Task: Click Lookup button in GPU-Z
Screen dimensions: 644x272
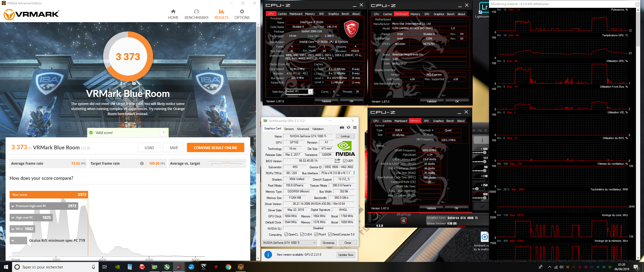Action: pyautogui.click(x=345, y=136)
